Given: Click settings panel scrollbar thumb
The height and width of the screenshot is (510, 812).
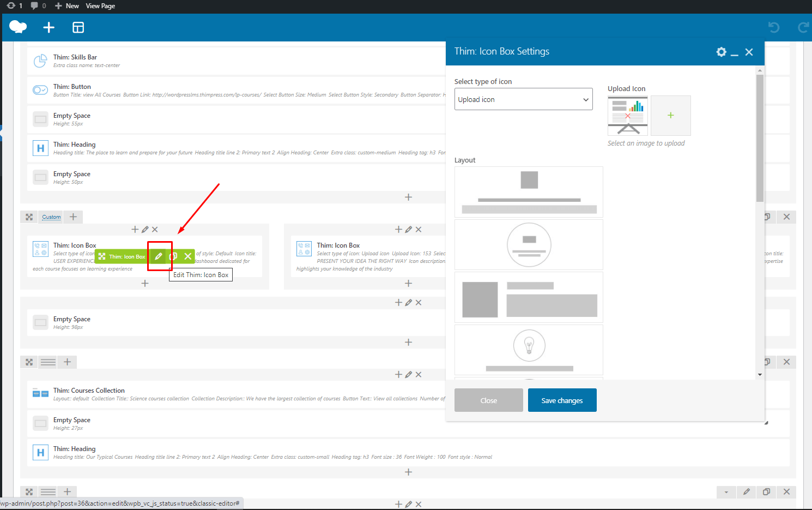Looking at the screenshot, I should coord(760,138).
